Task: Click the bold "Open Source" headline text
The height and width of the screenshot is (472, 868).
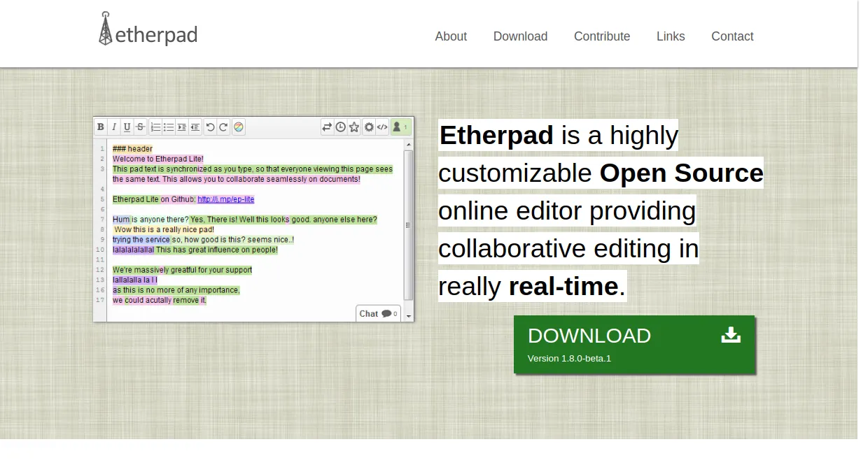Action: [x=681, y=173]
